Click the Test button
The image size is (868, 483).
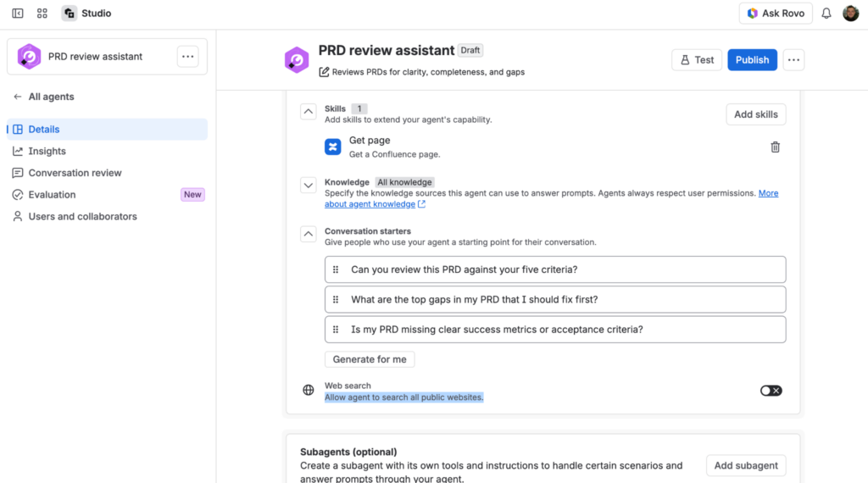point(697,60)
